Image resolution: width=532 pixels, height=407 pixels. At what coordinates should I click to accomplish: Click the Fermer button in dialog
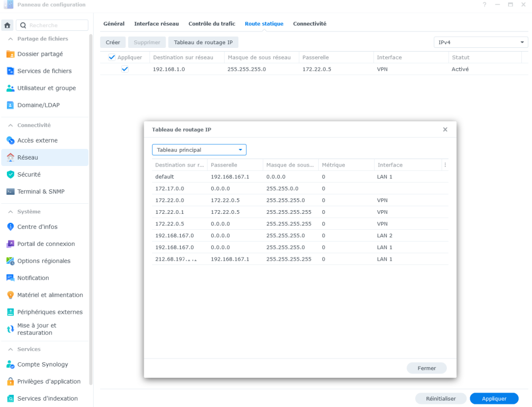tap(427, 368)
